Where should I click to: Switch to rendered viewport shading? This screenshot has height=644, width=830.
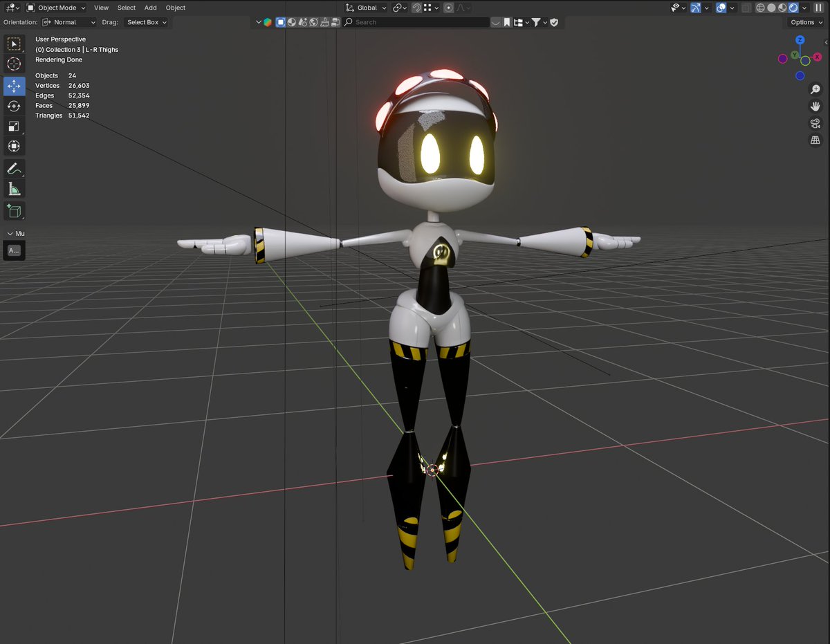coord(793,8)
